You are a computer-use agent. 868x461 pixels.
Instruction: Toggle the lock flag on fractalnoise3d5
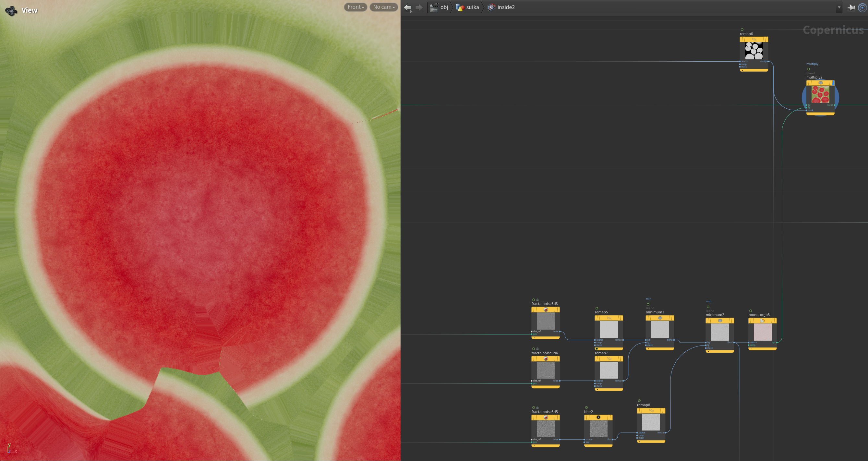point(537,407)
